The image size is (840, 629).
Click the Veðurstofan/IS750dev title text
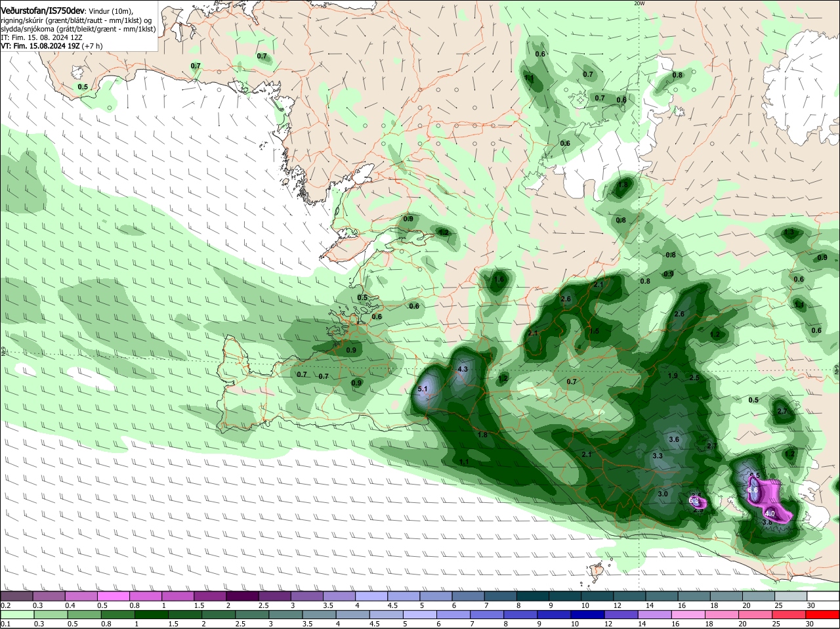point(43,11)
